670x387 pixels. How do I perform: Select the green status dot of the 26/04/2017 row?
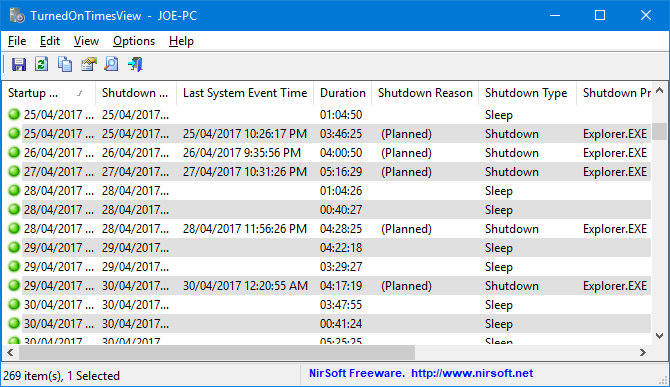pyautogui.click(x=14, y=152)
